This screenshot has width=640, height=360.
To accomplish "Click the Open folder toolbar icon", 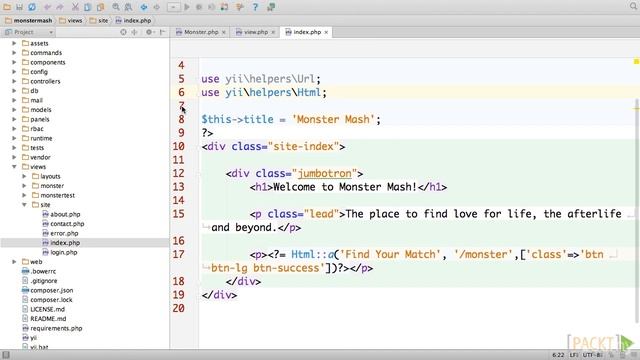I will pos(7,7).
